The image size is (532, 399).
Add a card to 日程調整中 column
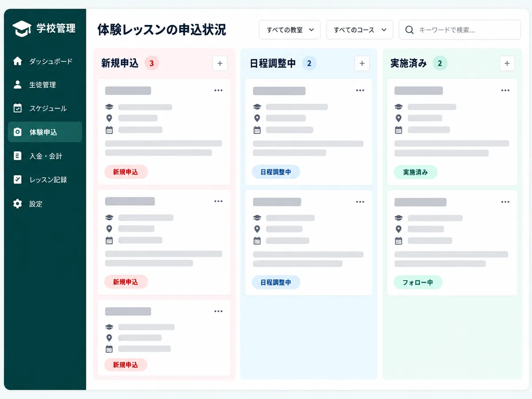362,63
